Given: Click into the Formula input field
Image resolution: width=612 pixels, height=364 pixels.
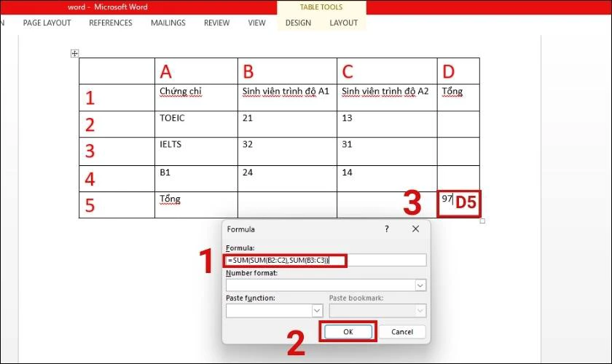Looking at the screenshot, I should (x=326, y=260).
